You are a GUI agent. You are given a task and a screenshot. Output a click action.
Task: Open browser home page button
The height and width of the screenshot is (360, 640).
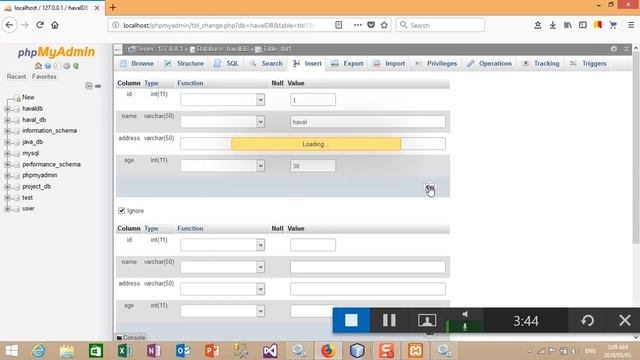(55, 25)
